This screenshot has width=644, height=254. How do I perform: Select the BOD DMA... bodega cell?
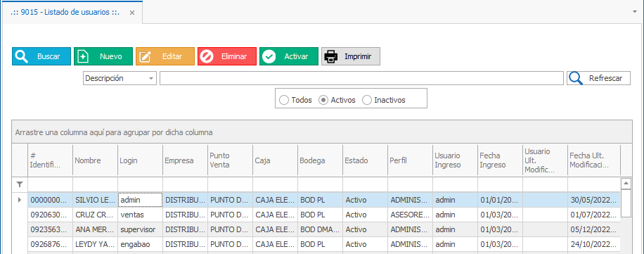pyautogui.click(x=320, y=229)
